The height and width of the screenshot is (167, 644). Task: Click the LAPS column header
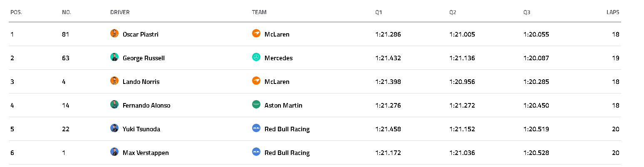[613, 12]
